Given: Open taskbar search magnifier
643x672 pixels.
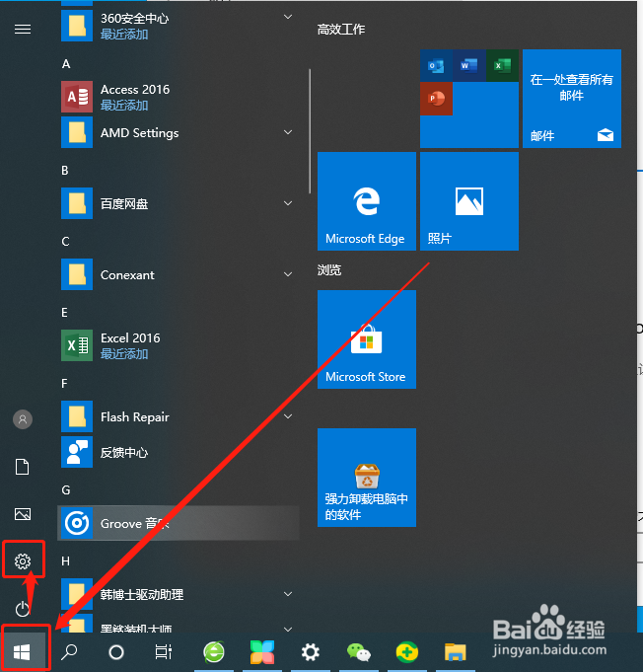Looking at the screenshot, I should [x=69, y=652].
